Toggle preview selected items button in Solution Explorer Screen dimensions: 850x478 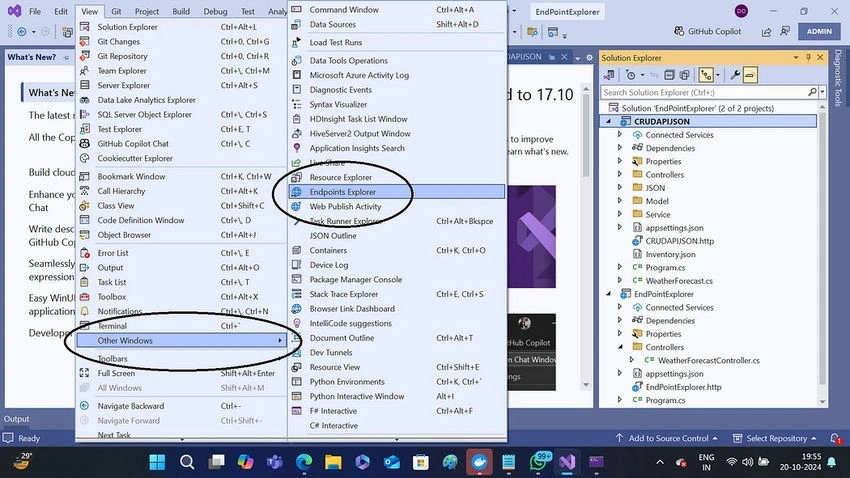(x=750, y=75)
